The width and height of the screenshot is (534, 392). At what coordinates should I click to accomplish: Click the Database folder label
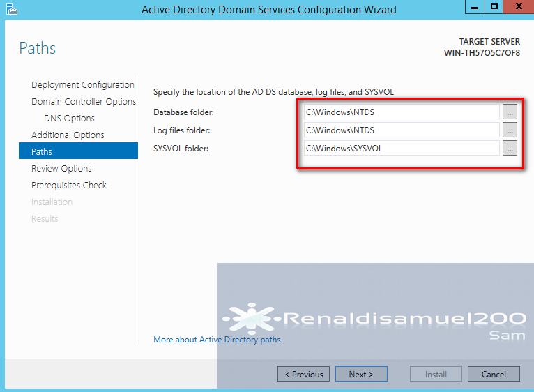point(183,112)
